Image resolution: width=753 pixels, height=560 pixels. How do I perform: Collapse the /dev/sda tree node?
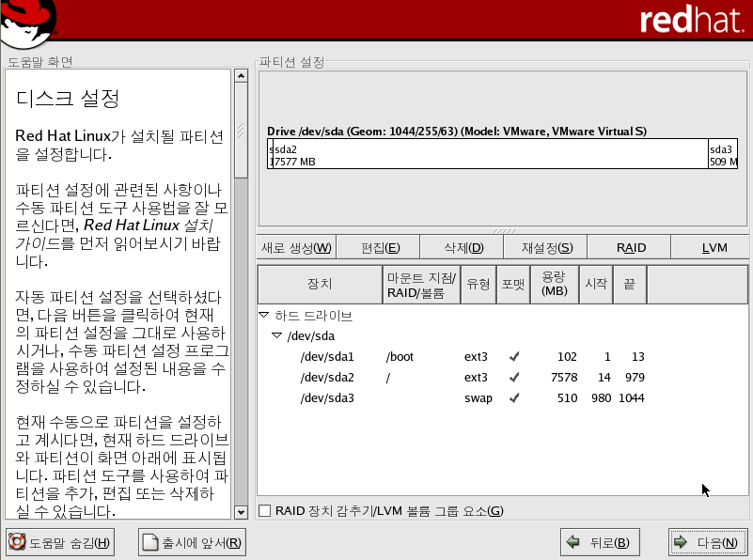click(x=276, y=335)
